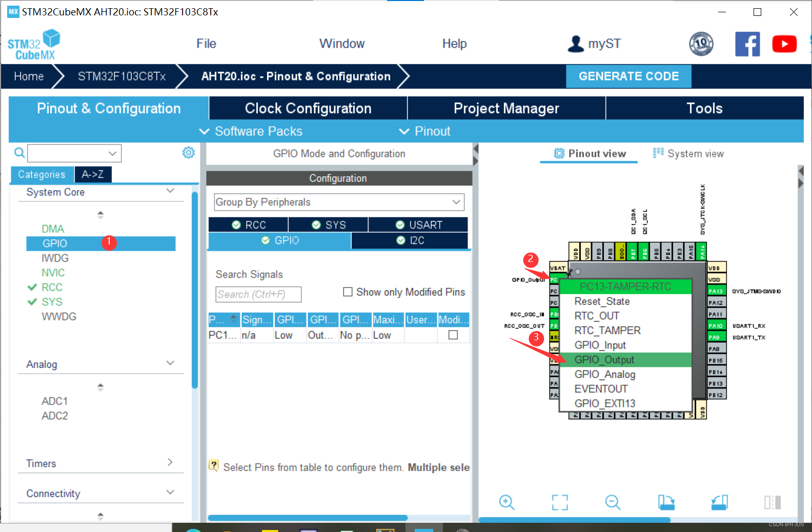Select pin PB12 on the chip
This screenshot has width=812, height=532.
click(716, 395)
